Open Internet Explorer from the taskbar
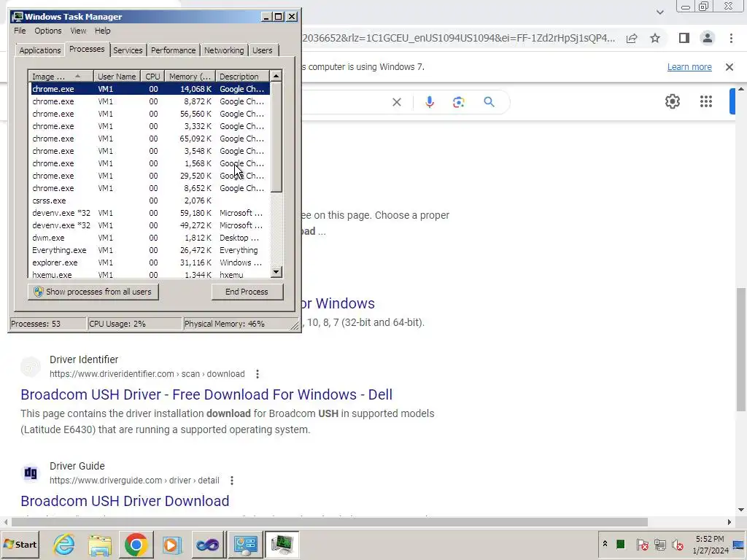 tap(64, 544)
